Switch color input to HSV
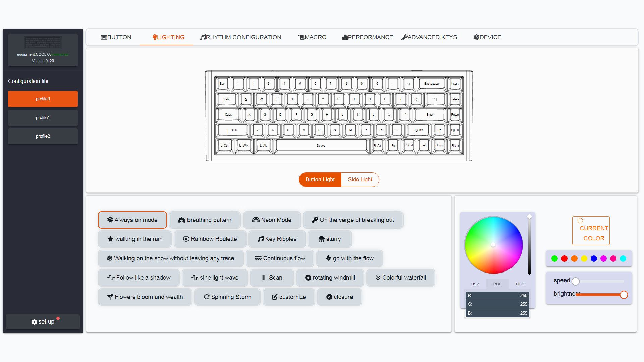Image resolution: width=644 pixels, height=362 pixels. [475, 284]
